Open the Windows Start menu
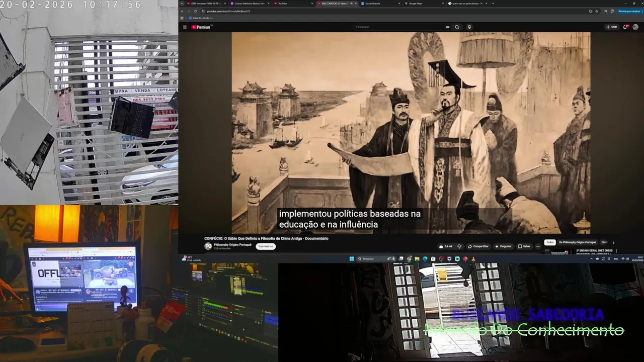 (x=352, y=258)
